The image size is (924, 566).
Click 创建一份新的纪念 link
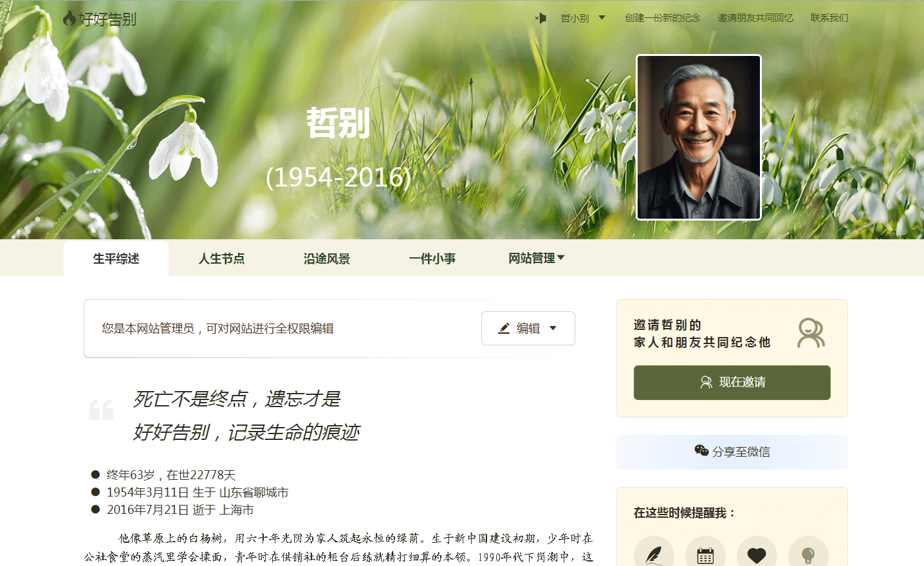pos(662,18)
